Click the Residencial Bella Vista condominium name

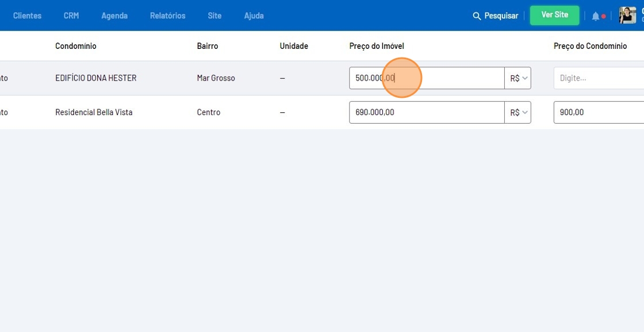94,113
